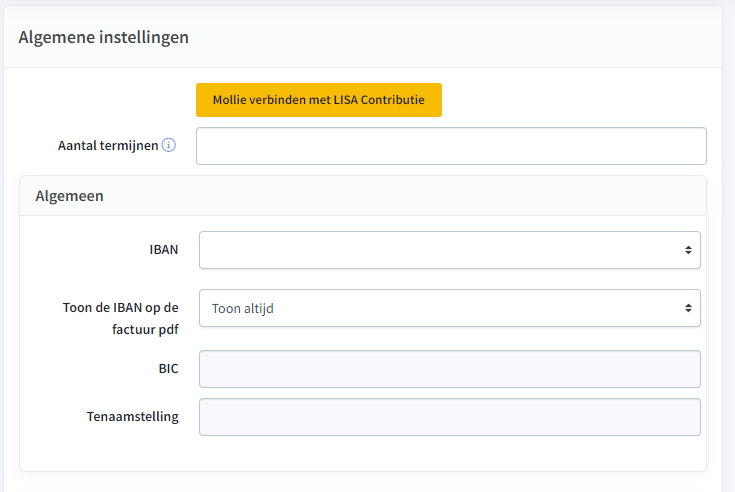
Task: Click the Toon de IBAN op de factuur pdf label
Action: coord(121,319)
